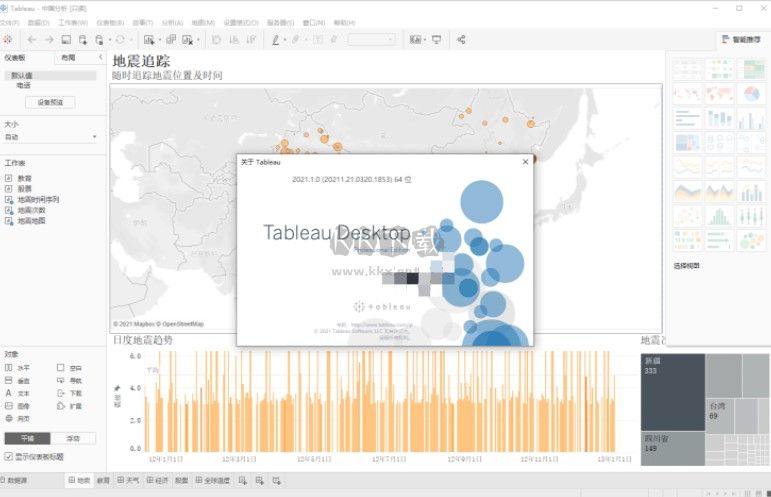Click the 新疆 333 treemap tile
Screen dimensions: 771x497
click(x=671, y=391)
